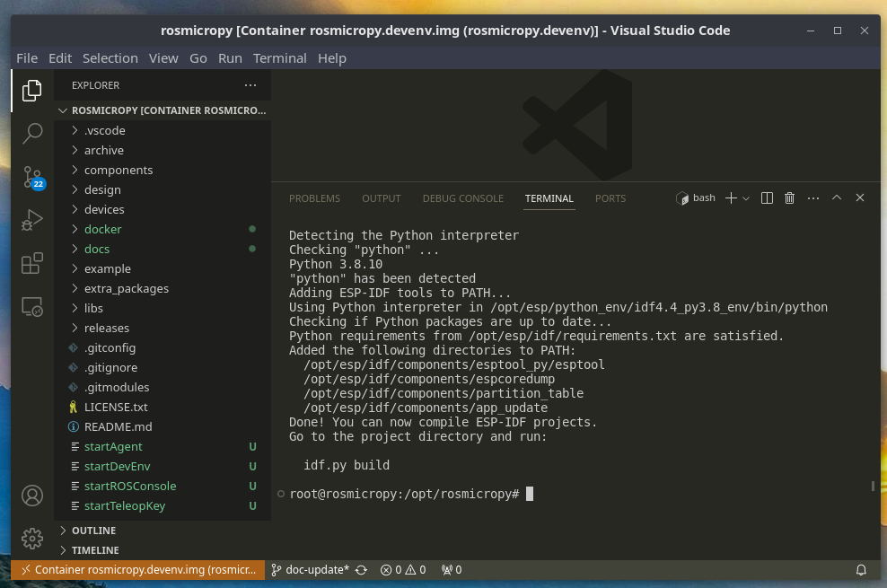Open the Run menu

coord(230,58)
